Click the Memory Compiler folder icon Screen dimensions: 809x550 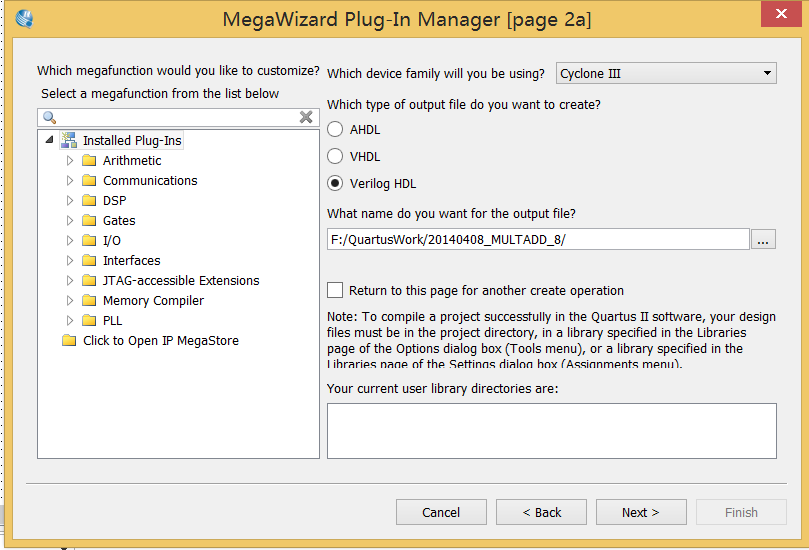89,300
